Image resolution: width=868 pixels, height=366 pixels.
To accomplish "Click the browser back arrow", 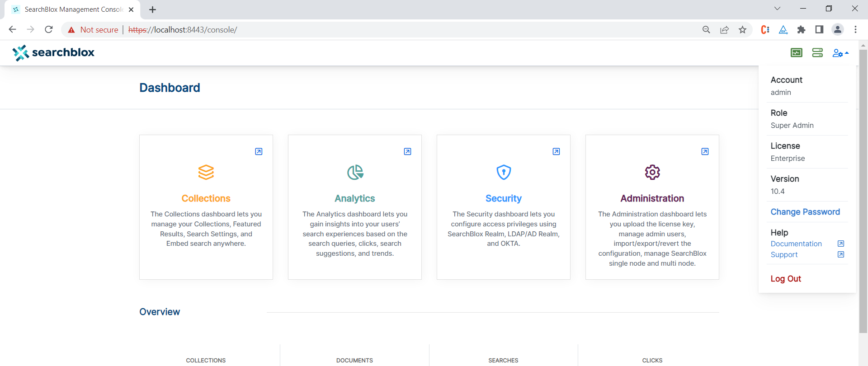I will (x=12, y=29).
